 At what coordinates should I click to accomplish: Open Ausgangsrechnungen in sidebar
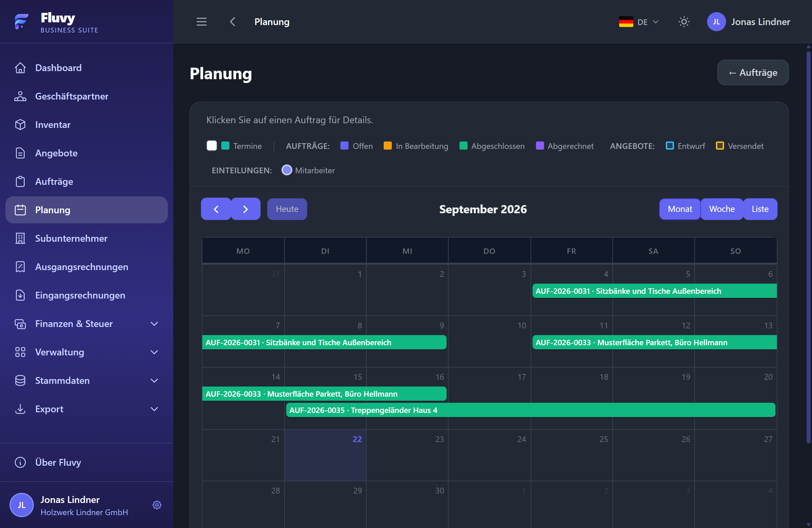[87, 267]
